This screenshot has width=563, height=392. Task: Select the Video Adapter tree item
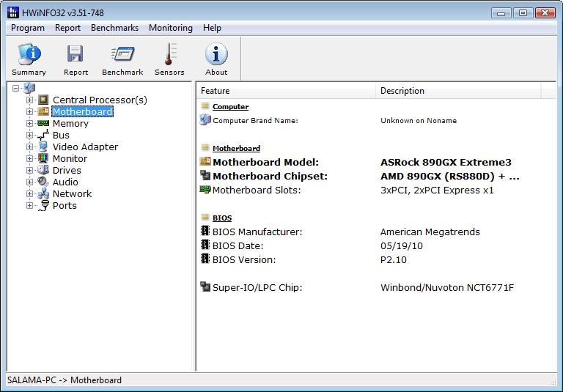85,147
